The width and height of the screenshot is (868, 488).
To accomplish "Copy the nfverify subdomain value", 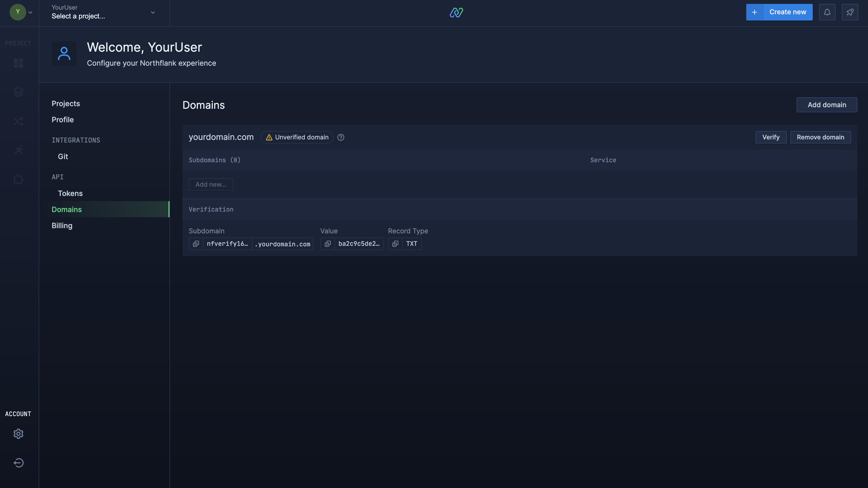I will click(196, 244).
